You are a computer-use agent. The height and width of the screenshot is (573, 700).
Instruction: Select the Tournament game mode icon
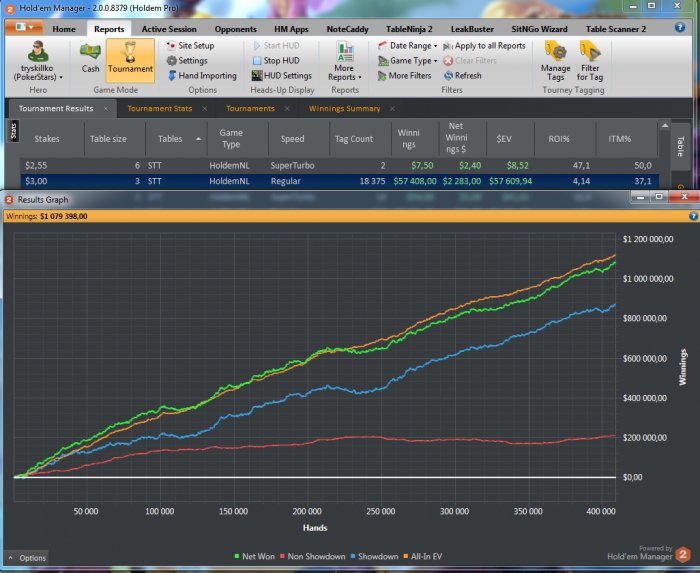[130, 58]
